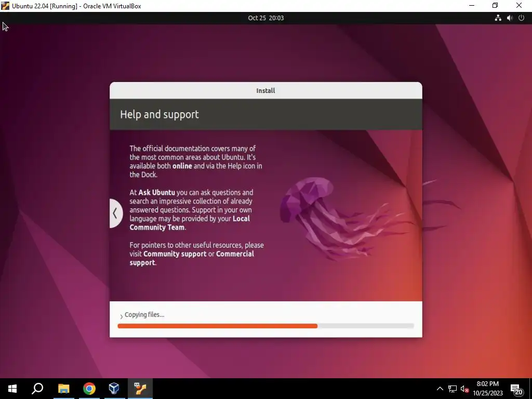
Task: Launch Google Chrome from the taskbar
Action: point(89,389)
